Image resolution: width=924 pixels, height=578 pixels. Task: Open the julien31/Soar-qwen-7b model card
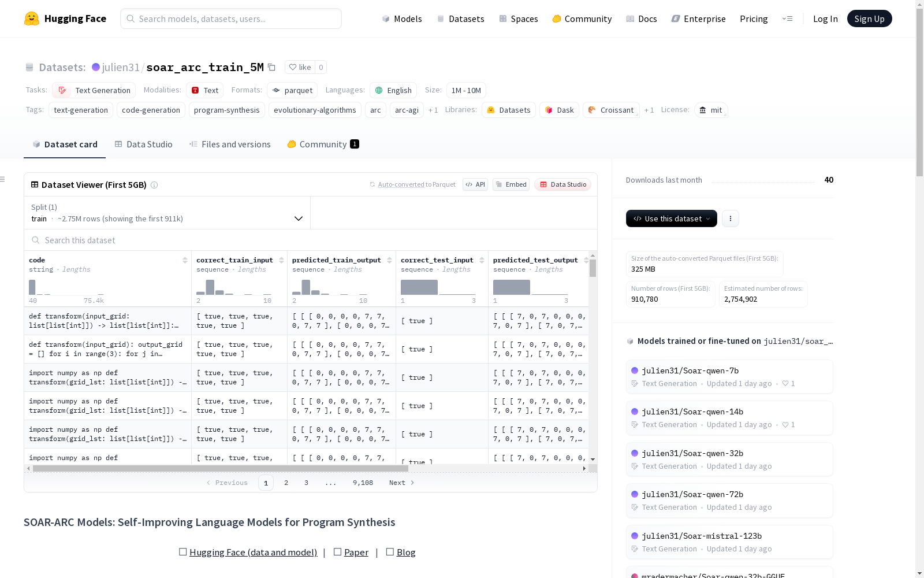pos(729,376)
